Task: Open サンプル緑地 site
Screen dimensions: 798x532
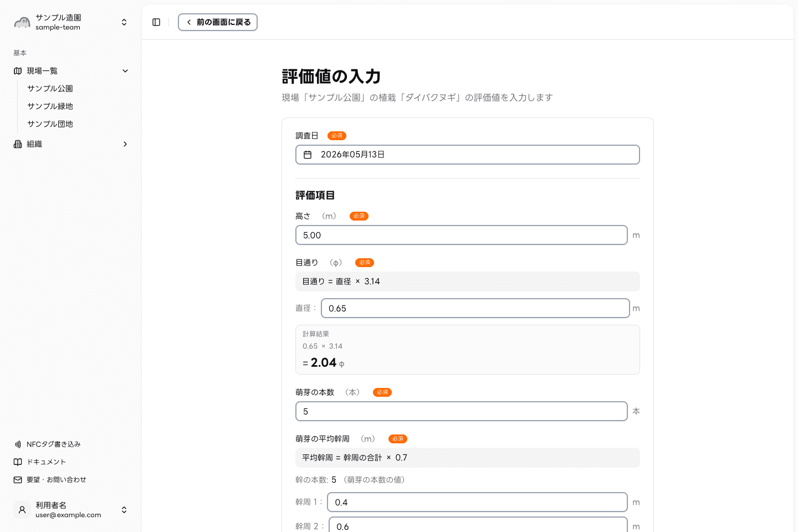Action: point(50,106)
